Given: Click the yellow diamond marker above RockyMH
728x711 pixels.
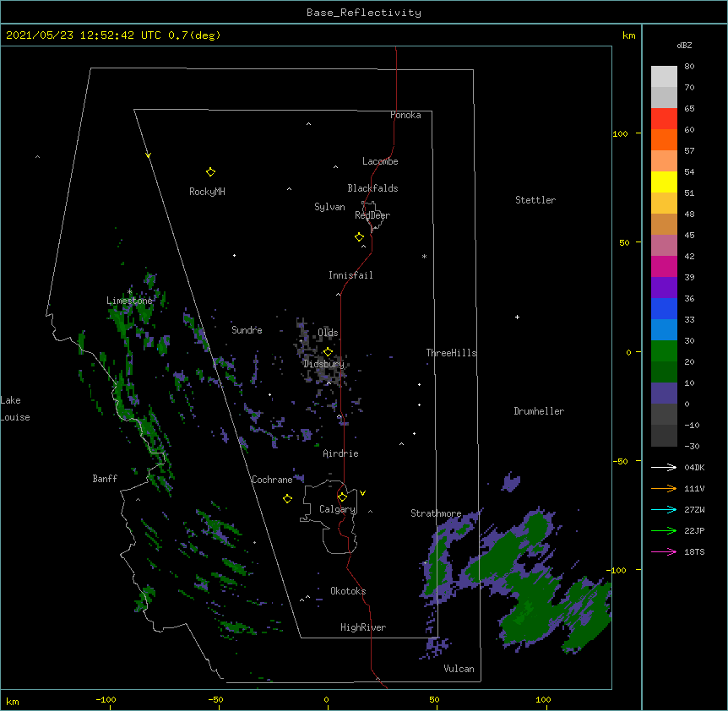Looking at the screenshot, I should 210,172.
